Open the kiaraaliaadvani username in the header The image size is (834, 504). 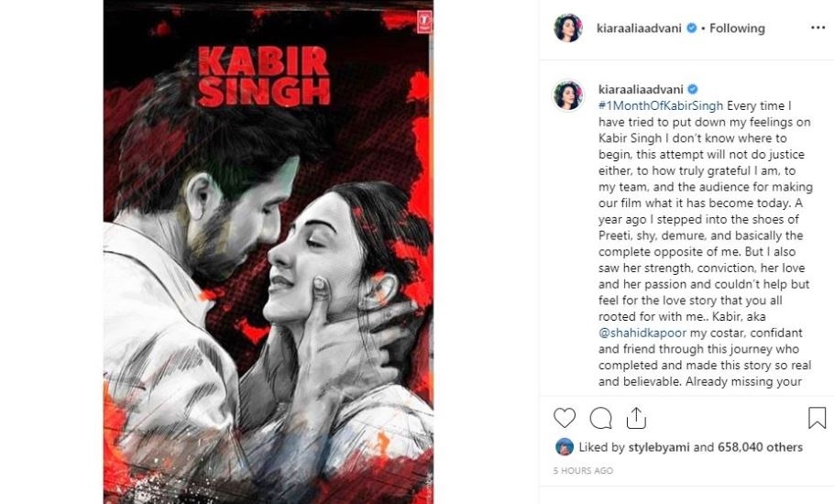click(639, 28)
